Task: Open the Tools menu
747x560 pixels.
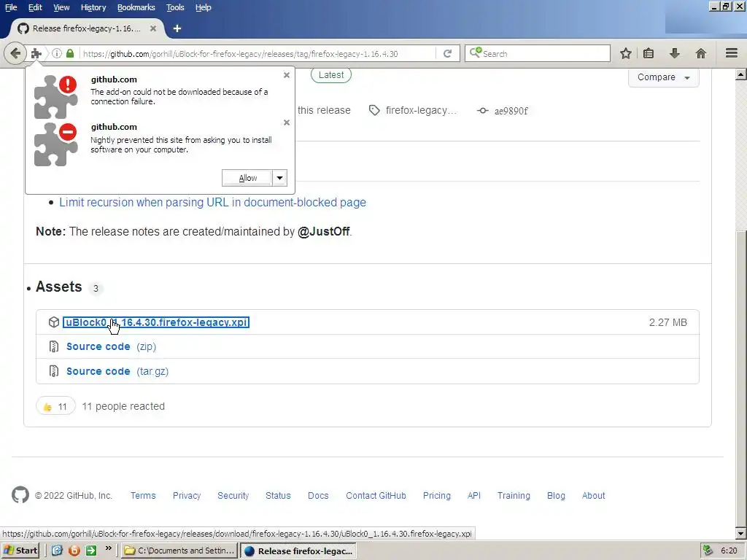Action: [175, 7]
